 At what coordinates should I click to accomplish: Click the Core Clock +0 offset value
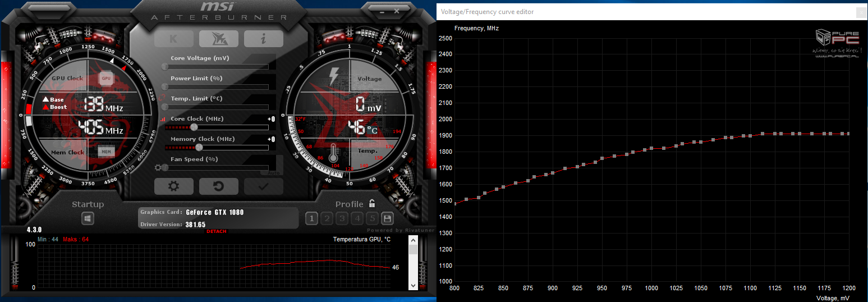[271, 119]
